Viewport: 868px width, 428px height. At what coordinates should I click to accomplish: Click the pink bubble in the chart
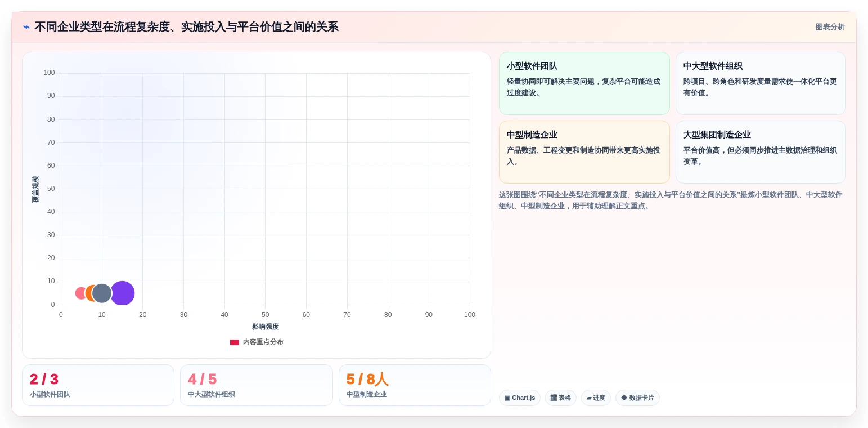click(x=80, y=293)
